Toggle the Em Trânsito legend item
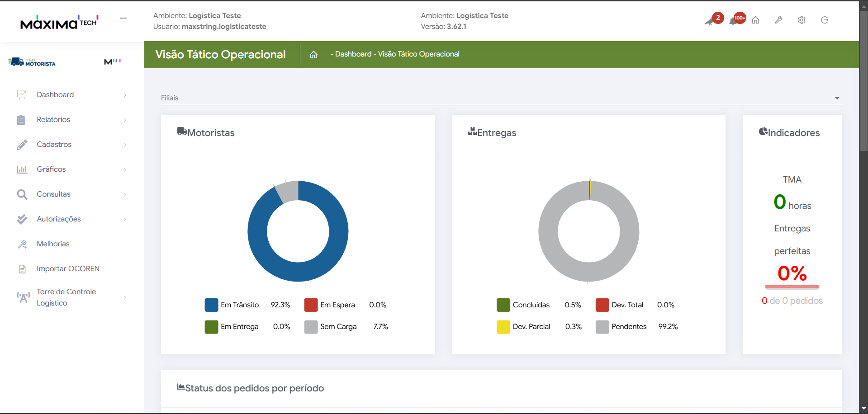This screenshot has width=868, height=414. [240, 305]
